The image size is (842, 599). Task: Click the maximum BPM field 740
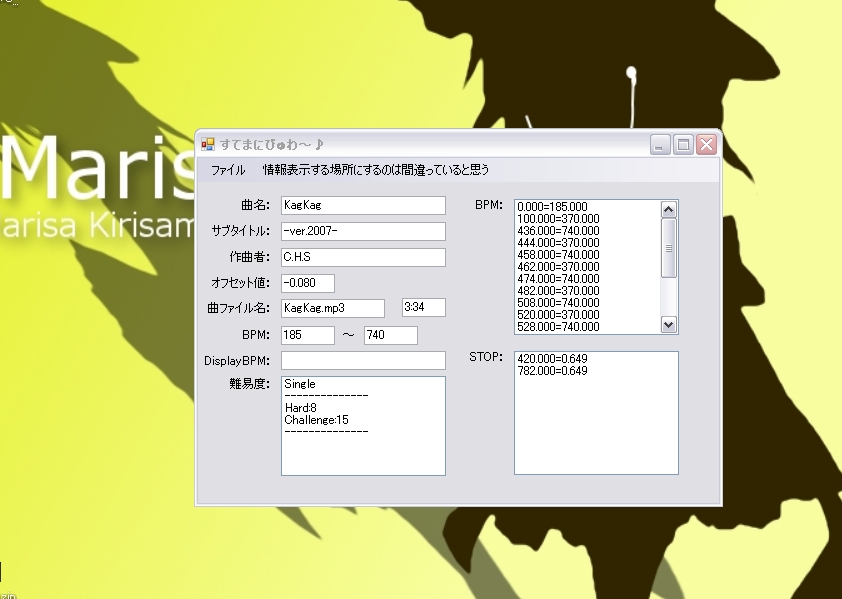coord(390,335)
